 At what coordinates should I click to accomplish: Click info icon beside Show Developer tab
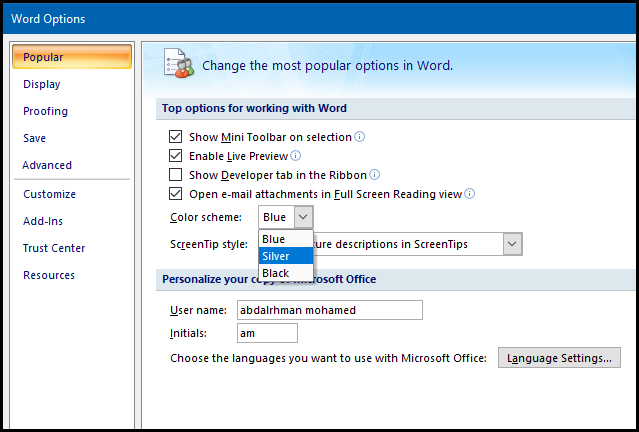[x=374, y=175]
